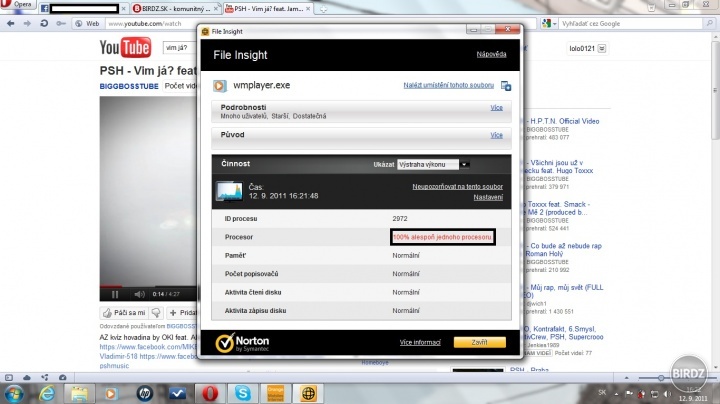Click the ID procesu value 2972
Screen dimensions: 720x404
pos(399,219)
